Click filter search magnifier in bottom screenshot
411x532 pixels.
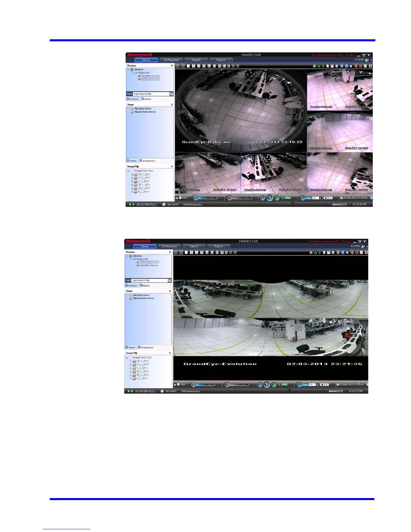click(170, 280)
